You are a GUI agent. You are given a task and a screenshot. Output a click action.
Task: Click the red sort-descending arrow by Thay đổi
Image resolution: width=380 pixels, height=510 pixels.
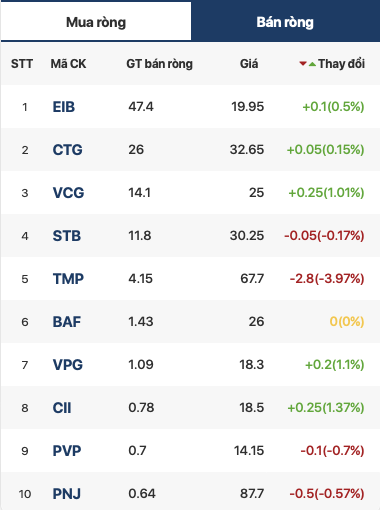tap(303, 64)
